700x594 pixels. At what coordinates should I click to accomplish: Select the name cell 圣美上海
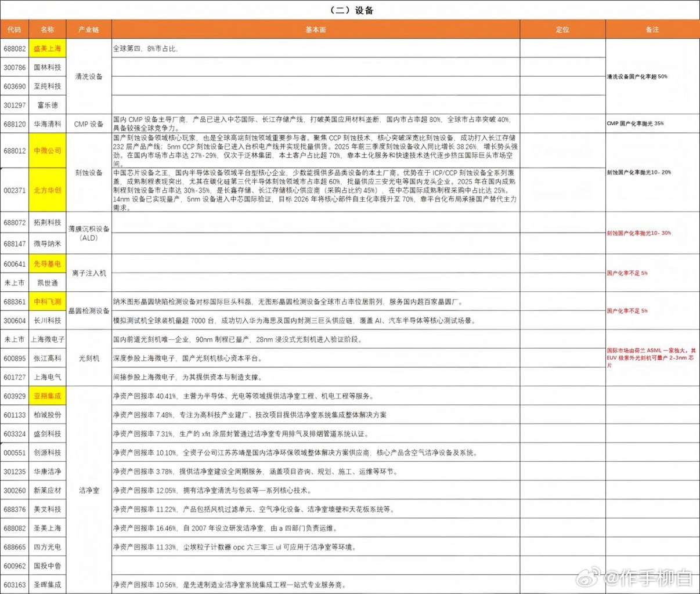[48, 528]
